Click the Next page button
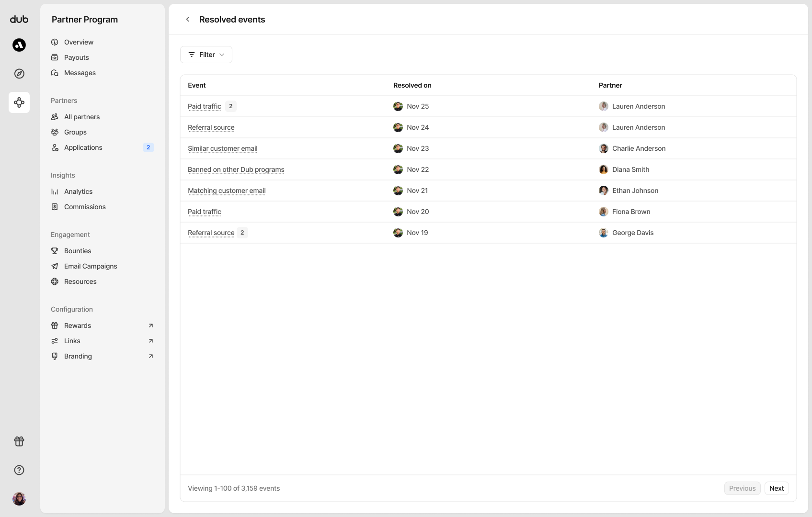The width and height of the screenshot is (812, 517). click(x=776, y=488)
